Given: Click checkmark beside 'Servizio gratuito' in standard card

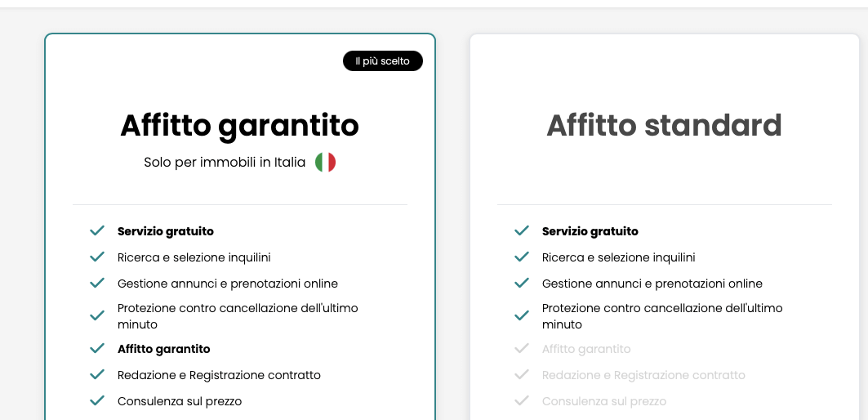Looking at the screenshot, I should pos(522,231).
